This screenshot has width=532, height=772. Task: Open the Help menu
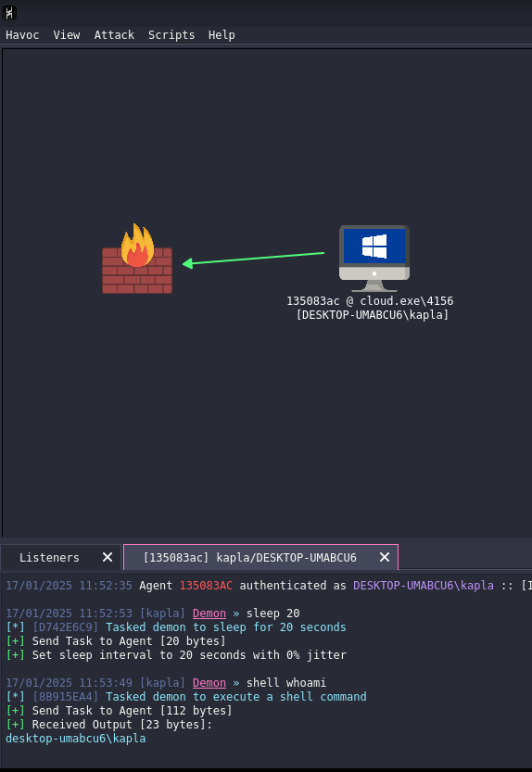[x=222, y=35]
